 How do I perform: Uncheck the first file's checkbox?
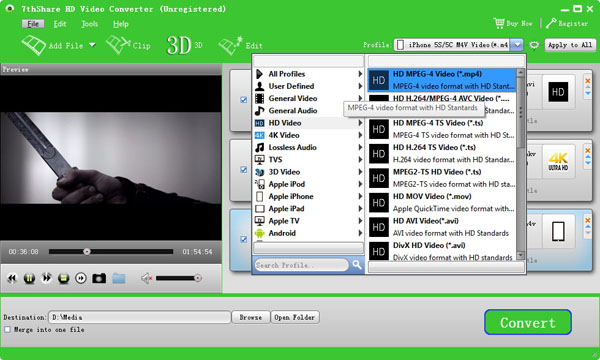(x=243, y=99)
